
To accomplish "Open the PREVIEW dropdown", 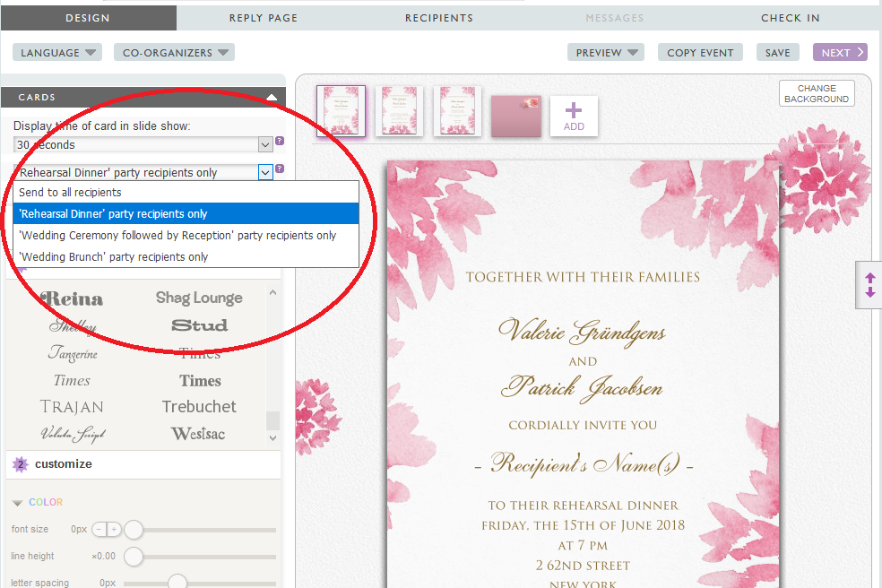I will 606,53.
